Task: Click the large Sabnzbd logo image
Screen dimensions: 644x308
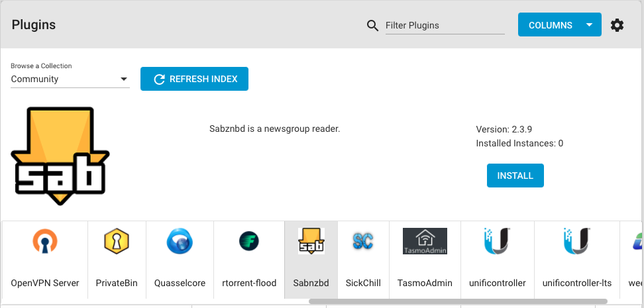Action: (60, 156)
